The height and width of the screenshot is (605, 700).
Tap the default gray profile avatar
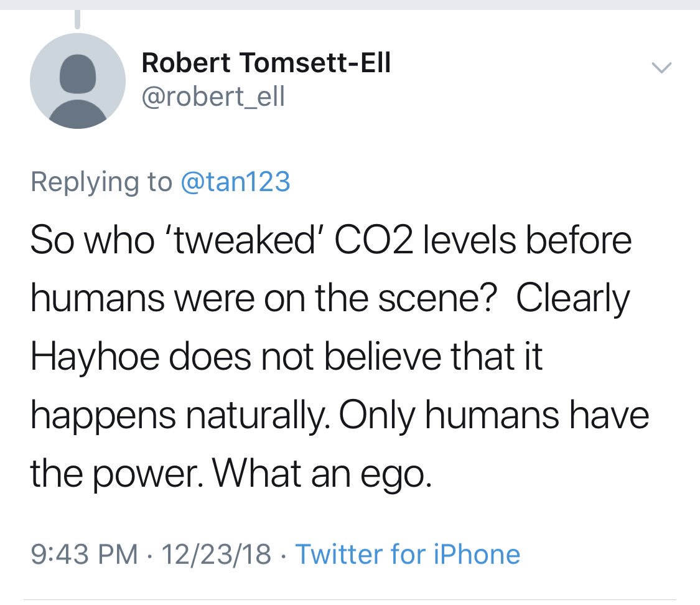coord(78,81)
